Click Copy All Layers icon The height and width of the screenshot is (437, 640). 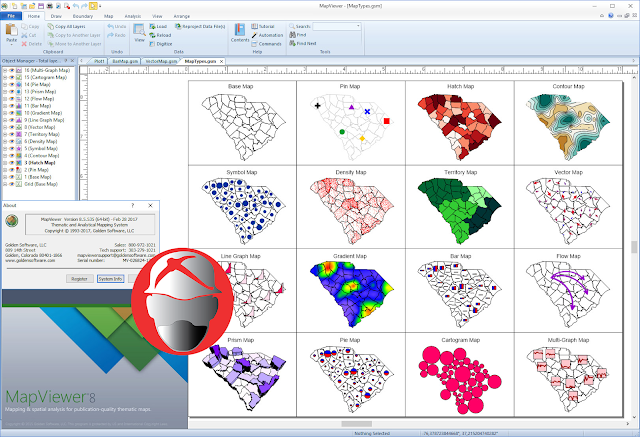point(51,27)
